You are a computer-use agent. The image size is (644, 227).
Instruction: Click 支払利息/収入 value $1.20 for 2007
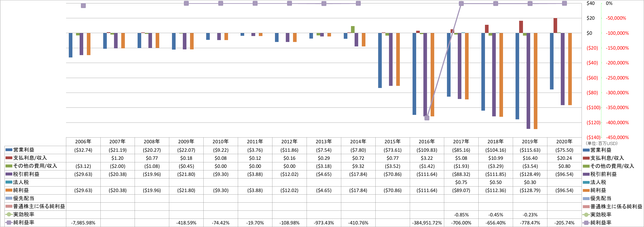[x=117, y=158]
